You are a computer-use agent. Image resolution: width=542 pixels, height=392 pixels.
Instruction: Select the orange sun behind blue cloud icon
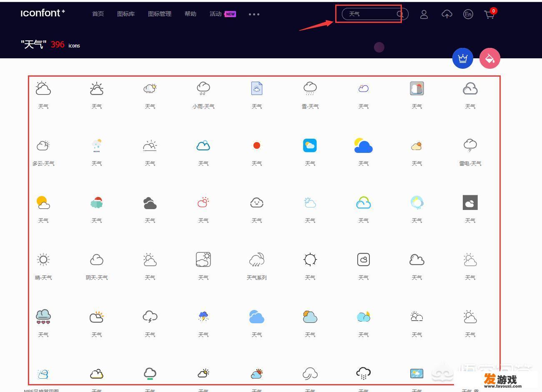[310, 317]
